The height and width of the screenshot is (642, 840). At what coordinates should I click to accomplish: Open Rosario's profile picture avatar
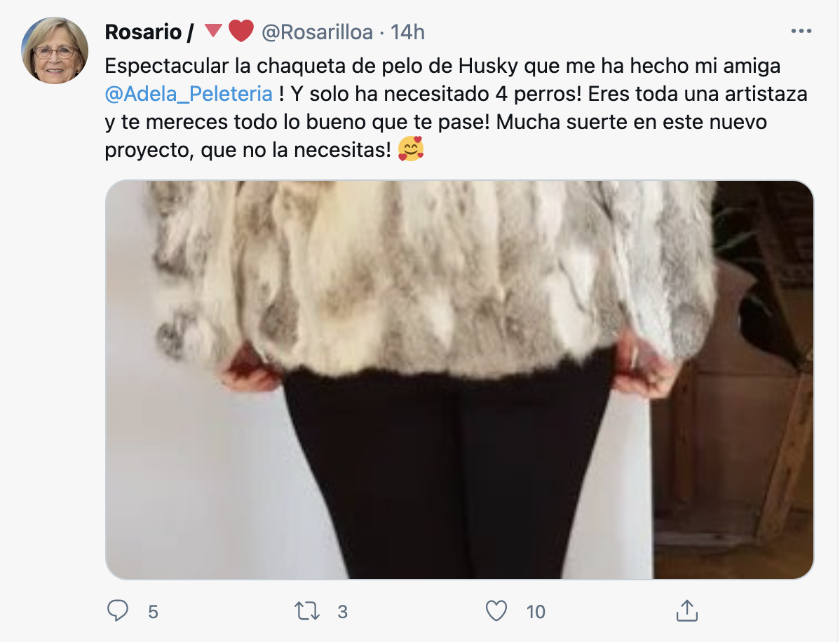click(x=55, y=50)
